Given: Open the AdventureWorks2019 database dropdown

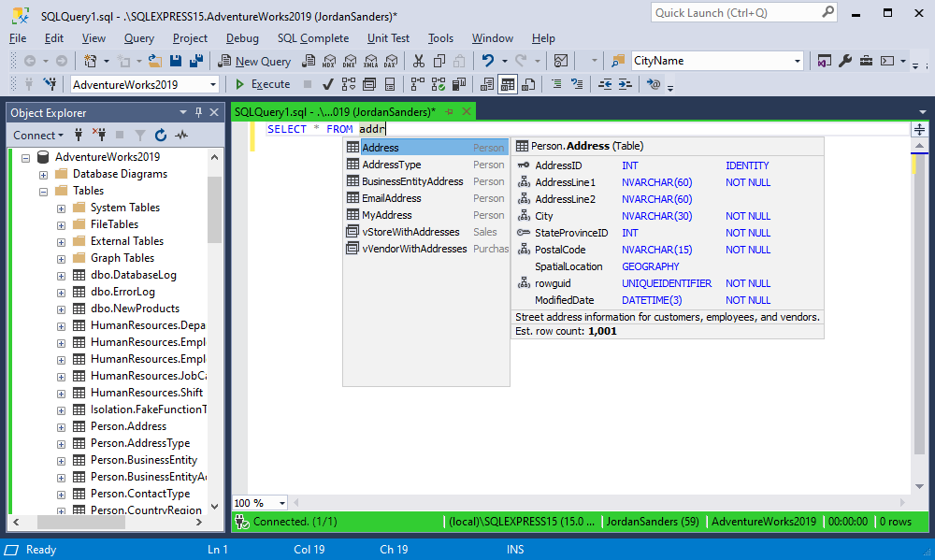Looking at the screenshot, I should 213,85.
